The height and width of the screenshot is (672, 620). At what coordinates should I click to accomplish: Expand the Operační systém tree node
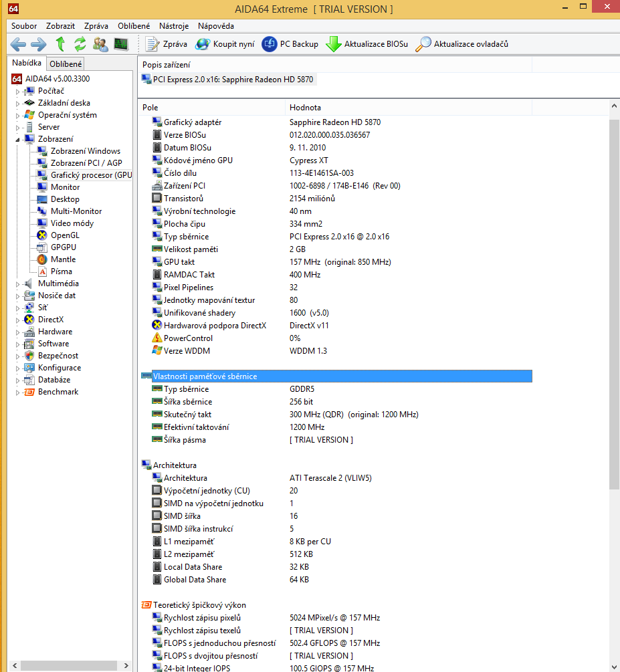point(17,115)
